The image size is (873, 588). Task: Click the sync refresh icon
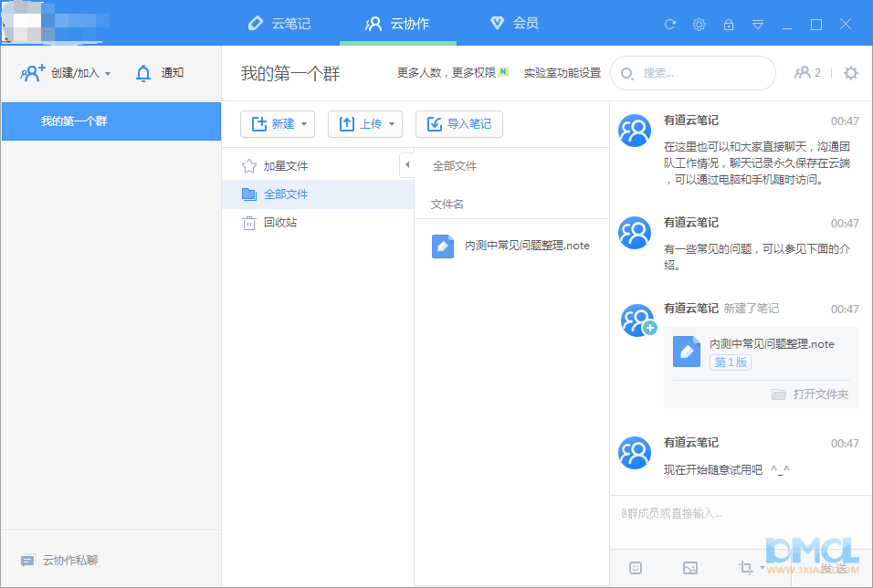pos(669,25)
